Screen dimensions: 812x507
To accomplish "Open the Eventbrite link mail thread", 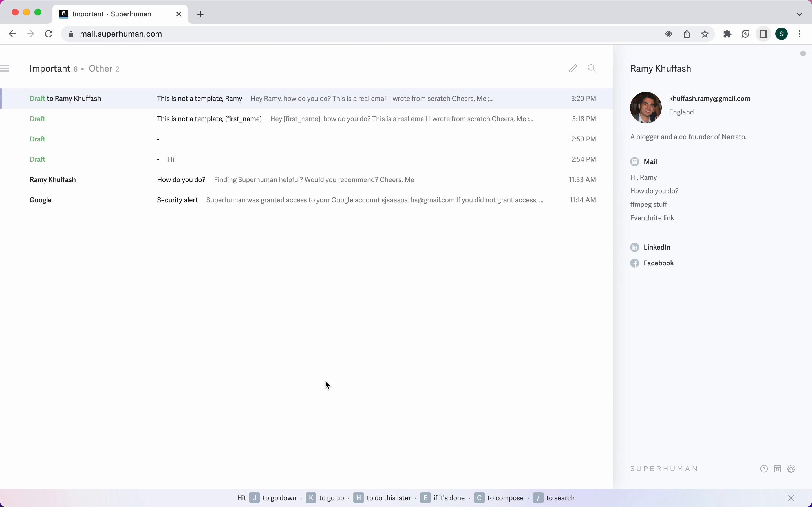I will tap(652, 218).
